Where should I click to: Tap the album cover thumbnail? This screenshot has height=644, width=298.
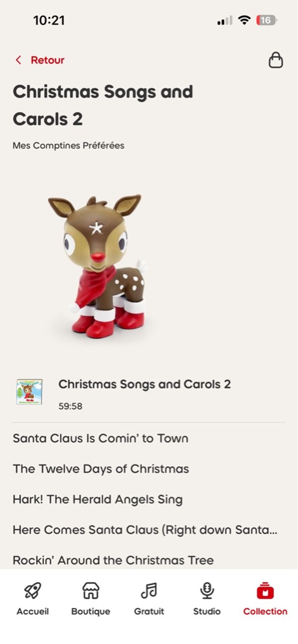coord(29,391)
